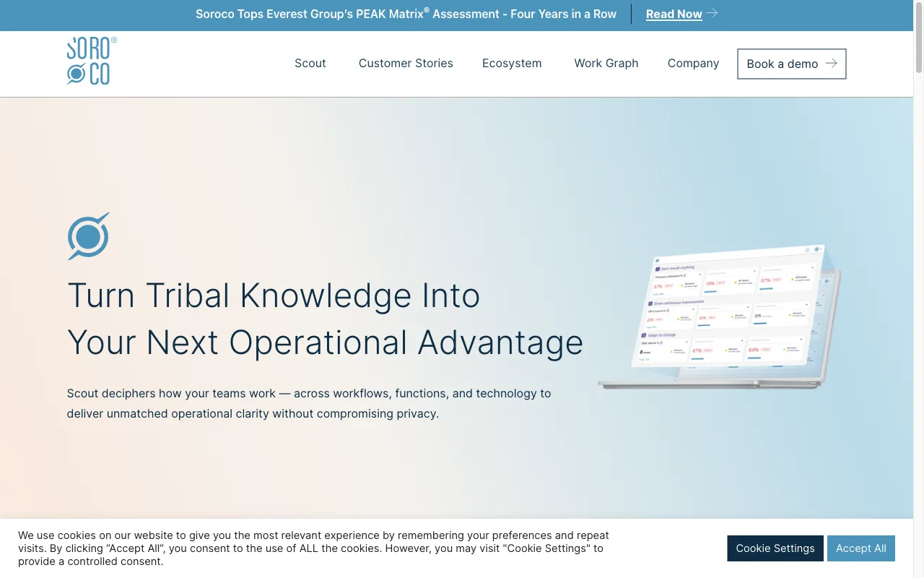The width and height of the screenshot is (924, 578).
Task: Accept all cookies
Action: 861,548
